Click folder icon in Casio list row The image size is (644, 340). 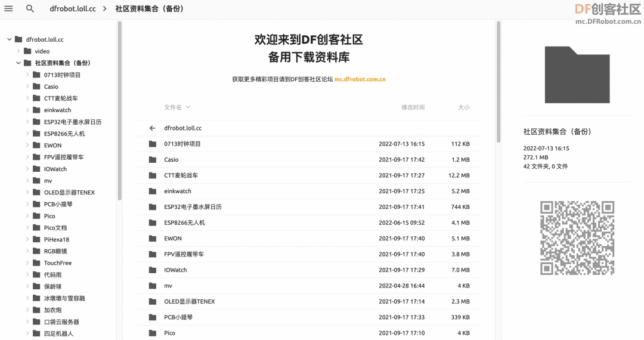tap(153, 160)
